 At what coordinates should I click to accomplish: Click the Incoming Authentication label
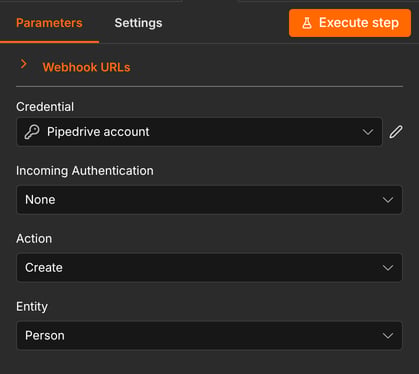tap(85, 171)
